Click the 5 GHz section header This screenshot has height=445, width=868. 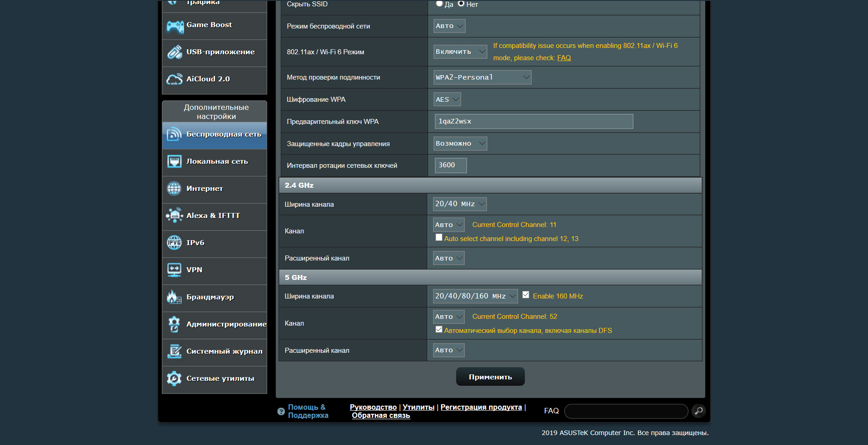point(490,278)
